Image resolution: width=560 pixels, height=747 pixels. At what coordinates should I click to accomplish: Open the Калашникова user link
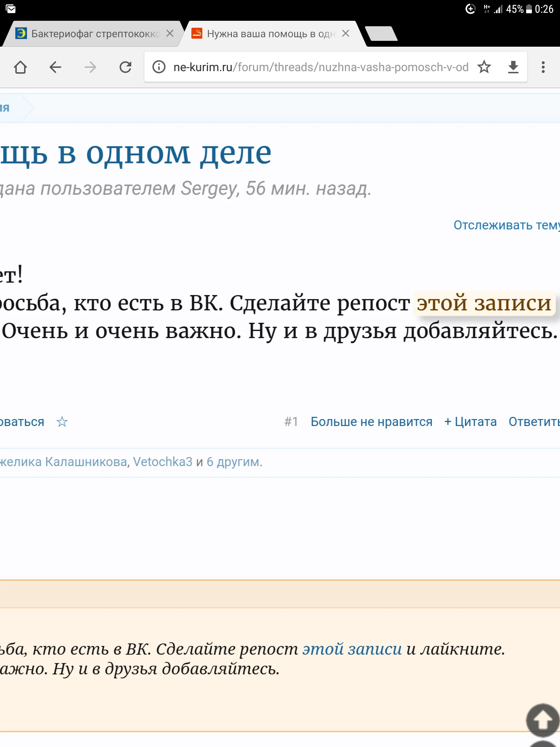coord(63,462)
